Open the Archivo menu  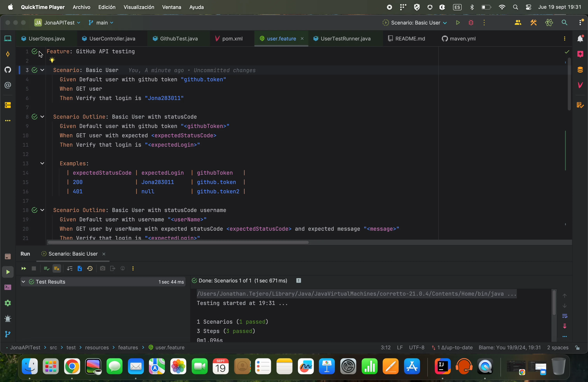[81, 7]
